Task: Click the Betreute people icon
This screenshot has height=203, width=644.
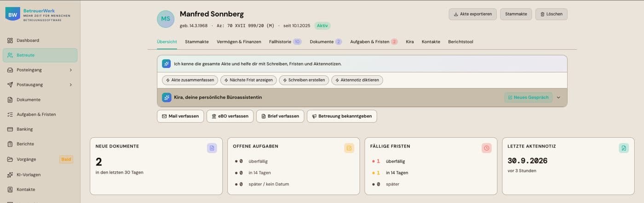Action: (x=10, y=55)
